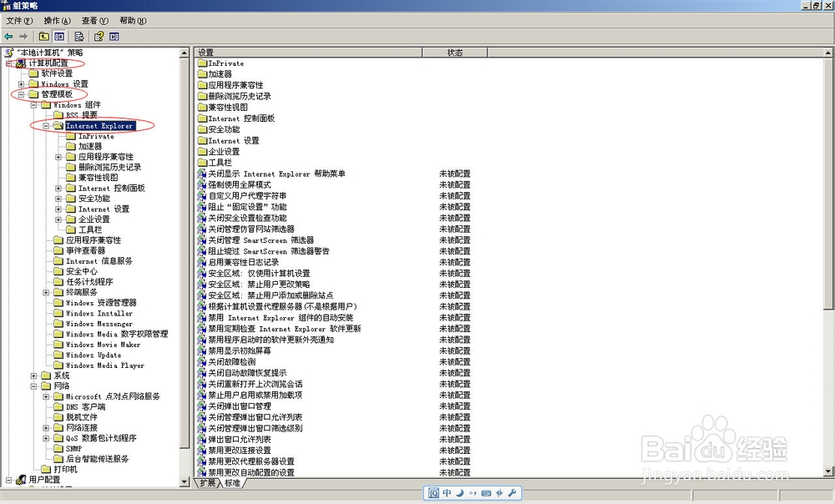Image resolution: width=835 pixels, height=504 pixels.
Task: Open the 文件(F) menu
Action: point(19,21)
